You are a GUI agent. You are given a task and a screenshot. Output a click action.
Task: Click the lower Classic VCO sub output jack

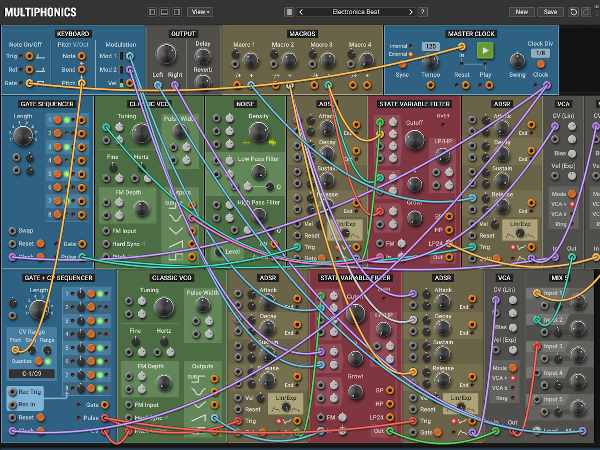[215, 379]
